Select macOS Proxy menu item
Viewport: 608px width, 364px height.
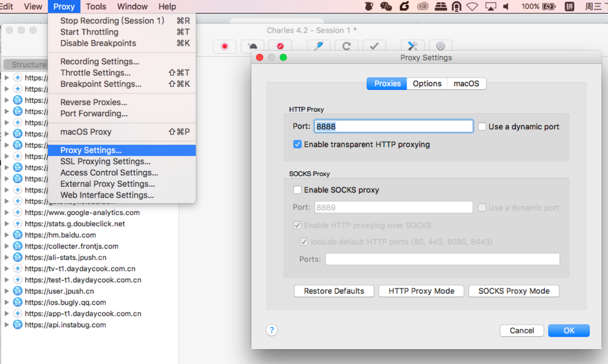click(122, 132)
